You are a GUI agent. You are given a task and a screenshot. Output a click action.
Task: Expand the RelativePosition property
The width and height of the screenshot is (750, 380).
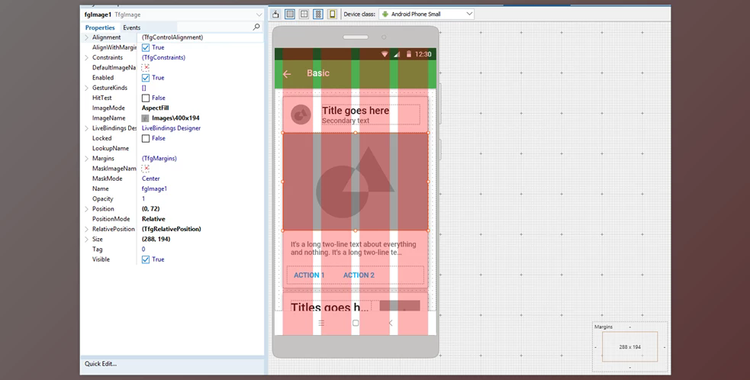coord(87,229)
